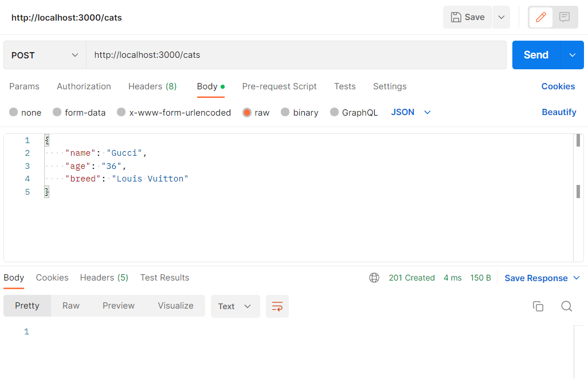Switch response view to Preview
The height and width of the screenshot is (379, 588).
(119, 306)
